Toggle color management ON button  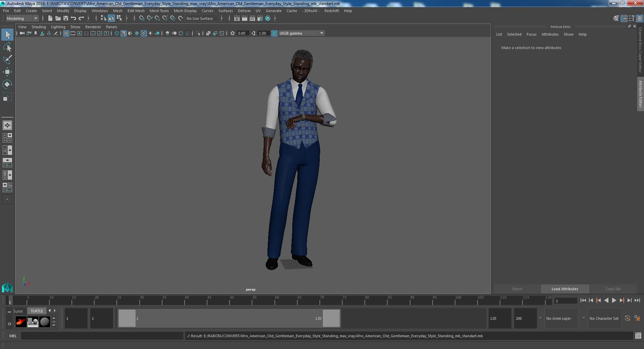[x=274, y=33]
